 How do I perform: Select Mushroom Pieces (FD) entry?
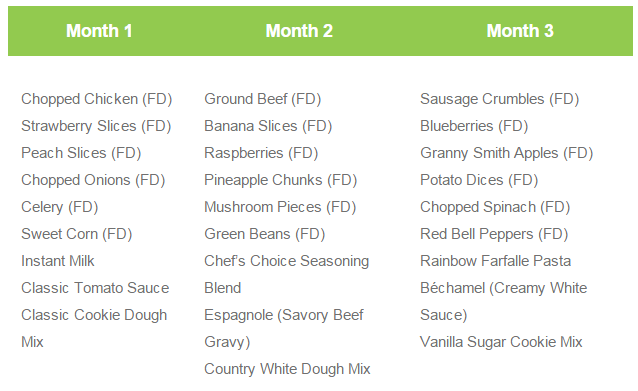click(x=280, y=207)
